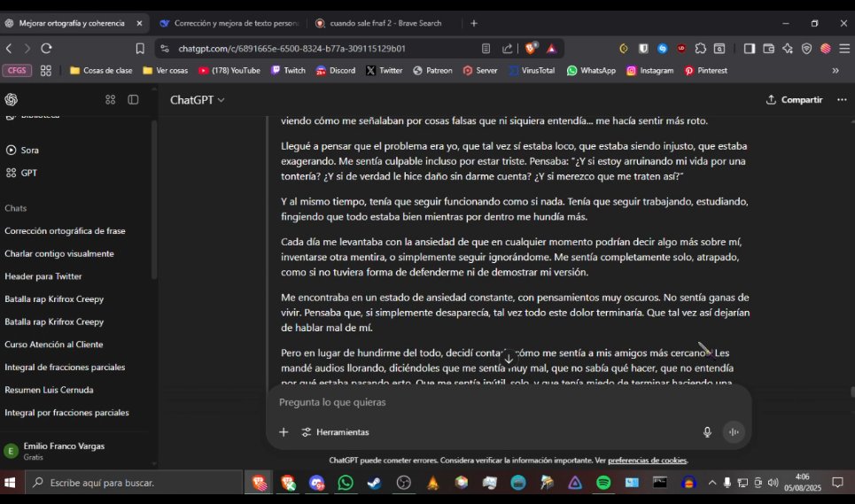Click the scroll-to-bottom arrow button
Viewport: 855px width, 504px height.
point(509,359)
